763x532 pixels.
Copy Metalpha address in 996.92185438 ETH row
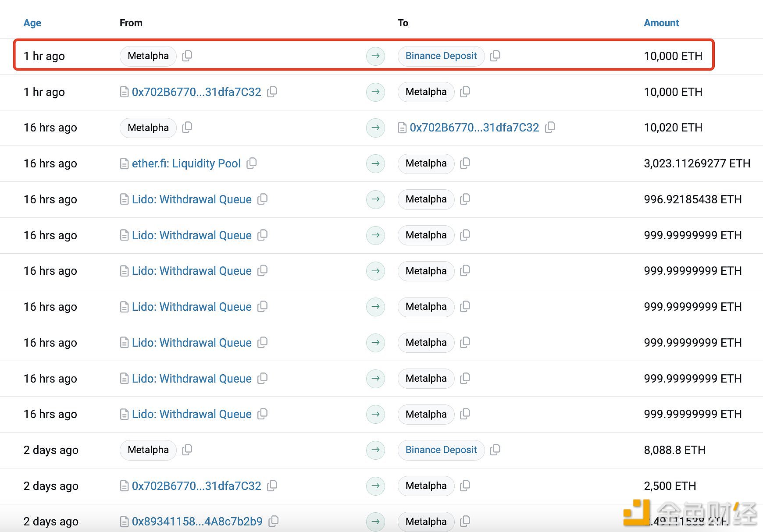point(465,199)
